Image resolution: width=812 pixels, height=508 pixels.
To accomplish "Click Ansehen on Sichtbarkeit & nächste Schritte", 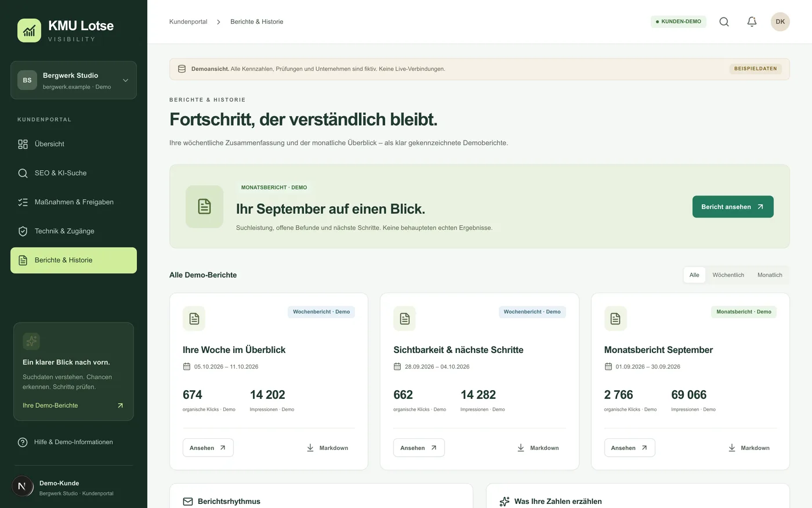I will pos(419,448).
